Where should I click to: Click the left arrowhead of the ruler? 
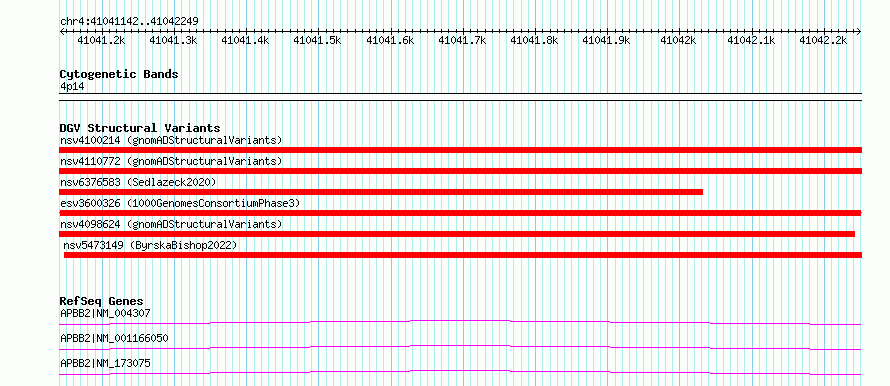tap(62, 32)
